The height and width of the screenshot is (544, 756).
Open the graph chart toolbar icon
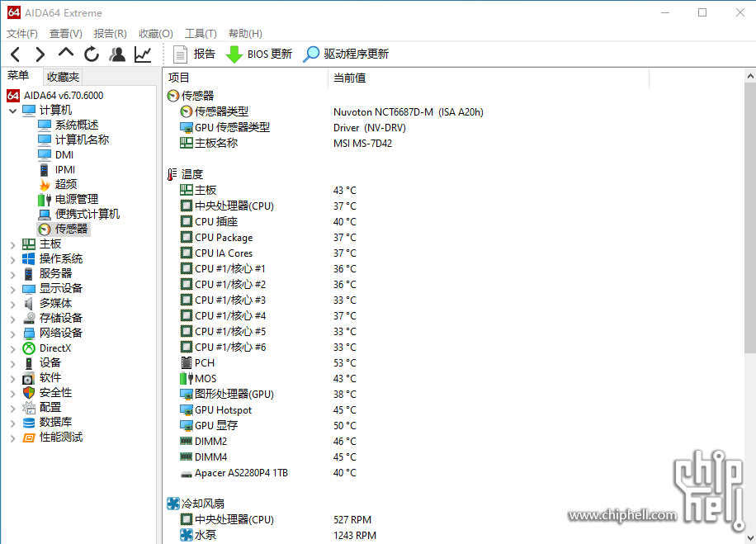click(143, 54)
